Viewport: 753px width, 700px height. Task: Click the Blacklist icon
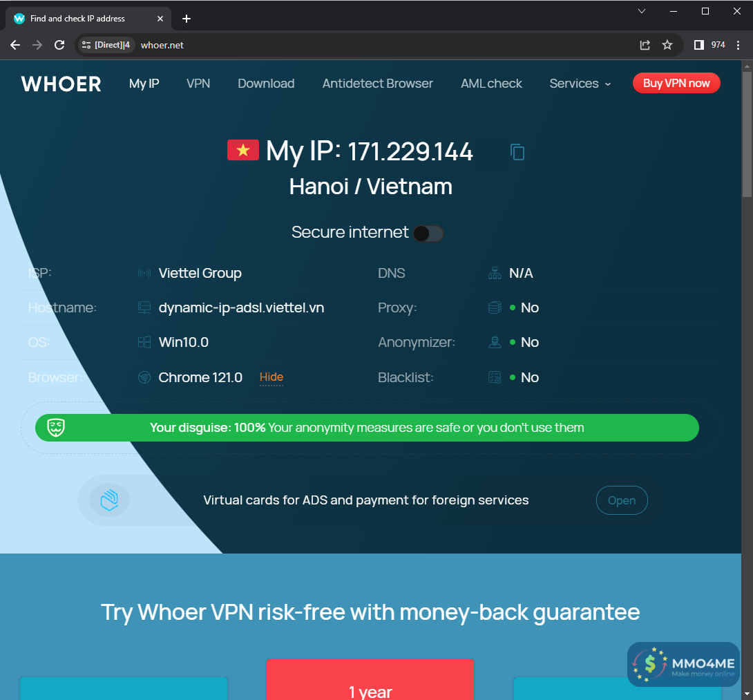(x=495, y=377)
